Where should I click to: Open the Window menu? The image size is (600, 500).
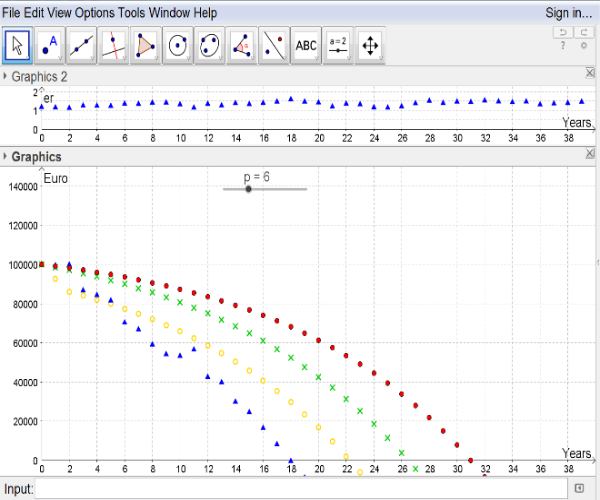[169, 13]
